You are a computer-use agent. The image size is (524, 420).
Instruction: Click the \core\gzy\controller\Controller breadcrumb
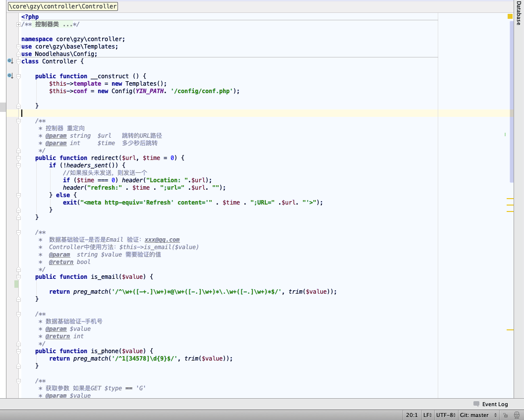point(63,6)
